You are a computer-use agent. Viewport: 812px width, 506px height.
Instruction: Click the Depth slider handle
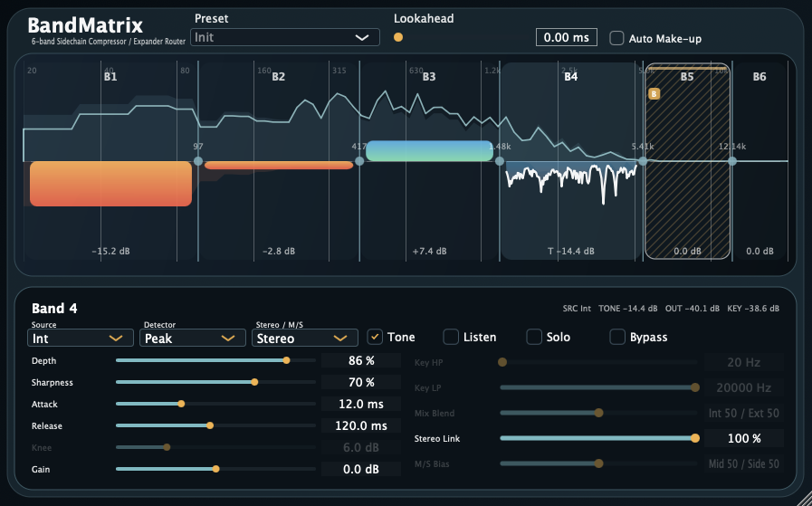pos(287,360)
